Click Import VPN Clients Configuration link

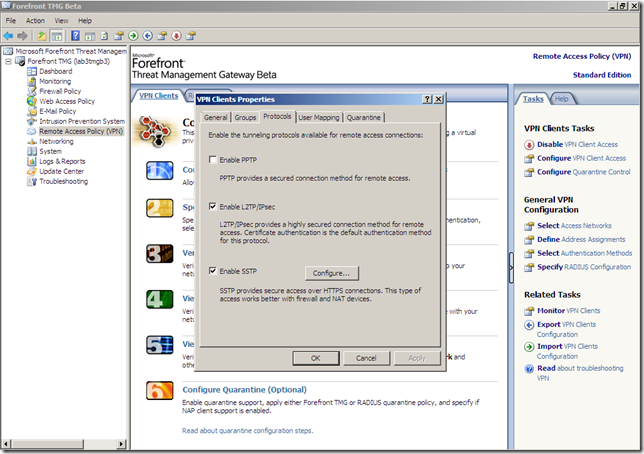(567, 351)
